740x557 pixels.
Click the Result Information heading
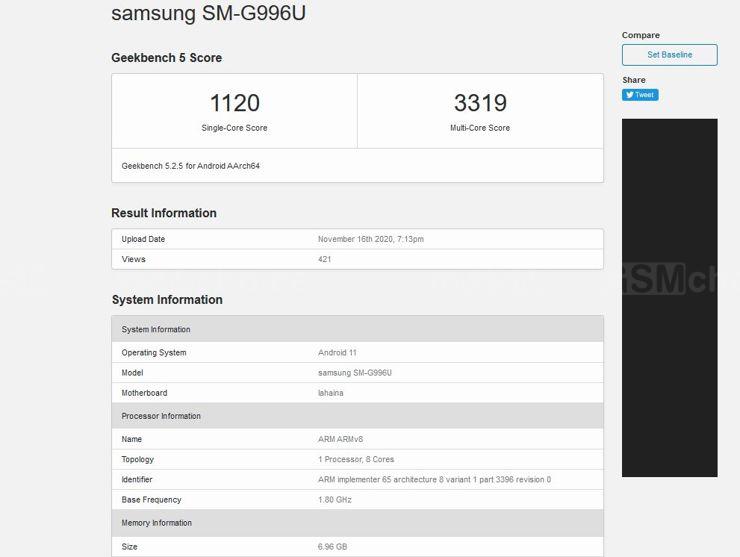point(164,213)
